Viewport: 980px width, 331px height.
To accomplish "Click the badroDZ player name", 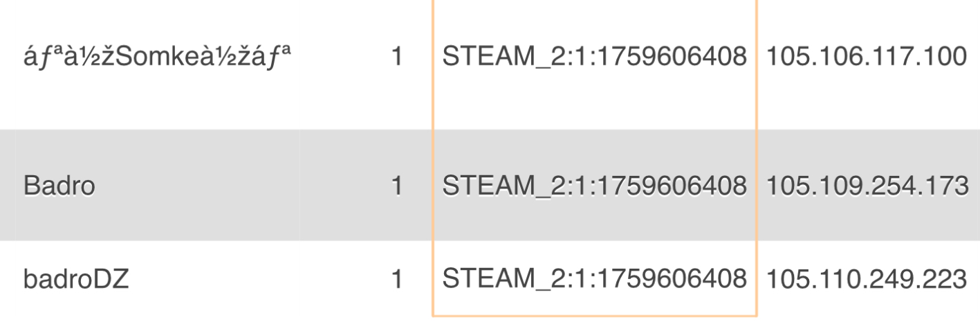I will tap(75, 280).
